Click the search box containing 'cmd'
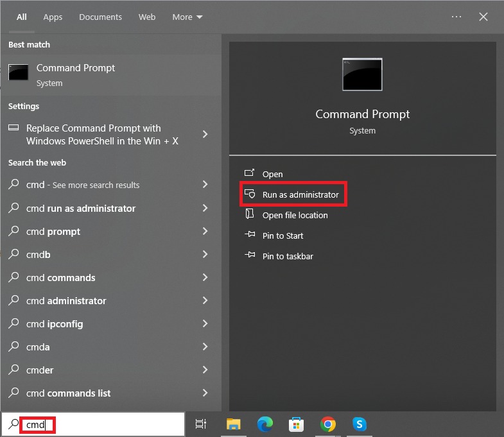 103,424
